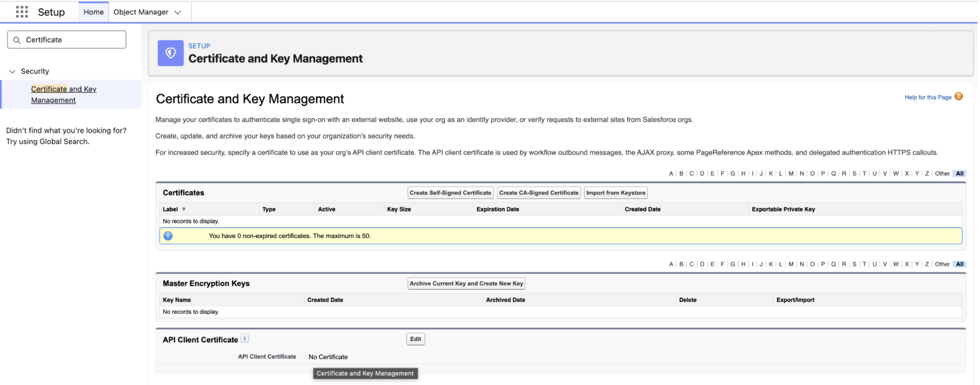
Task: Click the Type column header
Action: click(269, 209)
